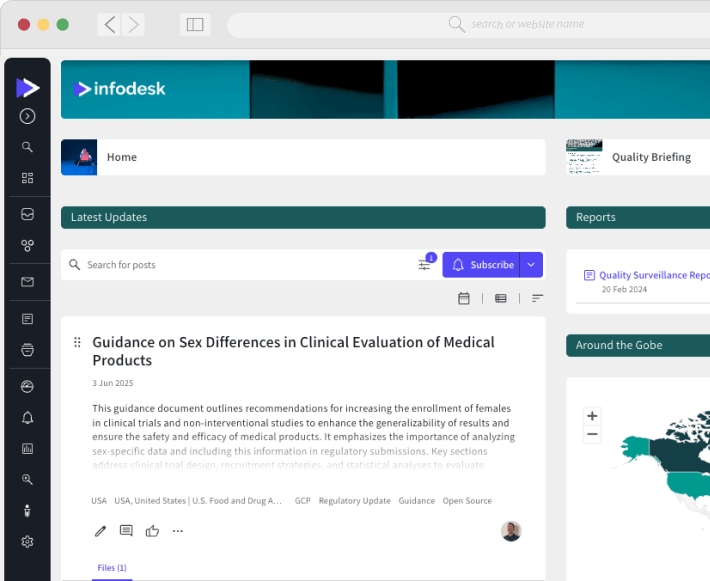Click the Subscribe button

pyautogui.click(x=482, y=265)
